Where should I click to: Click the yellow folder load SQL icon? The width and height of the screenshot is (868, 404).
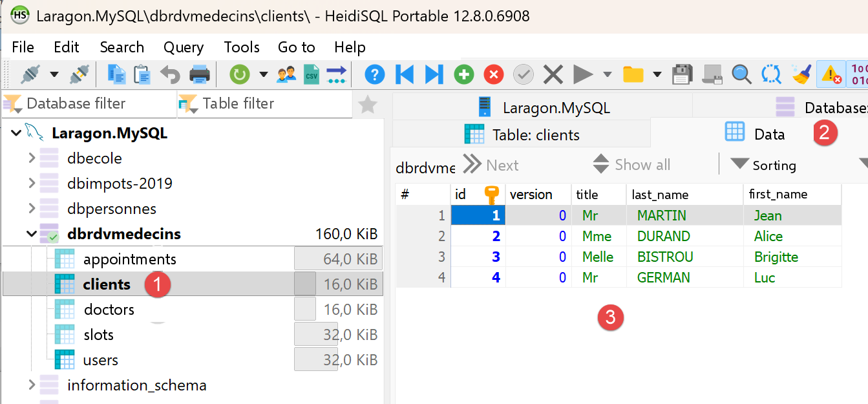coord(633,74)
